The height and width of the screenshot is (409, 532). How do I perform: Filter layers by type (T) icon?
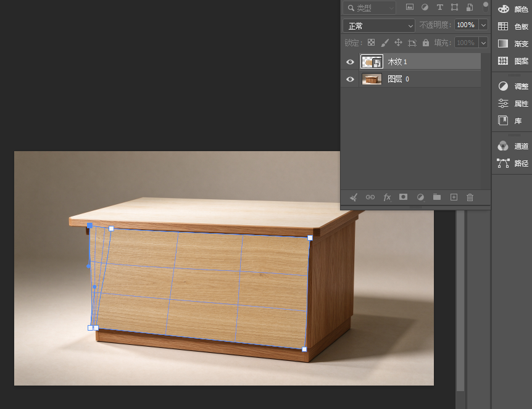[439, 7]
